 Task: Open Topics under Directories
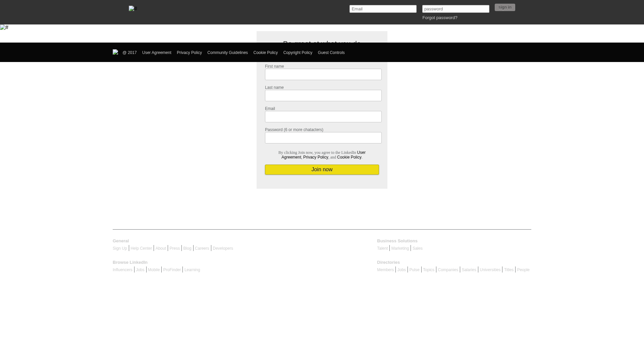tap(429, 270)
